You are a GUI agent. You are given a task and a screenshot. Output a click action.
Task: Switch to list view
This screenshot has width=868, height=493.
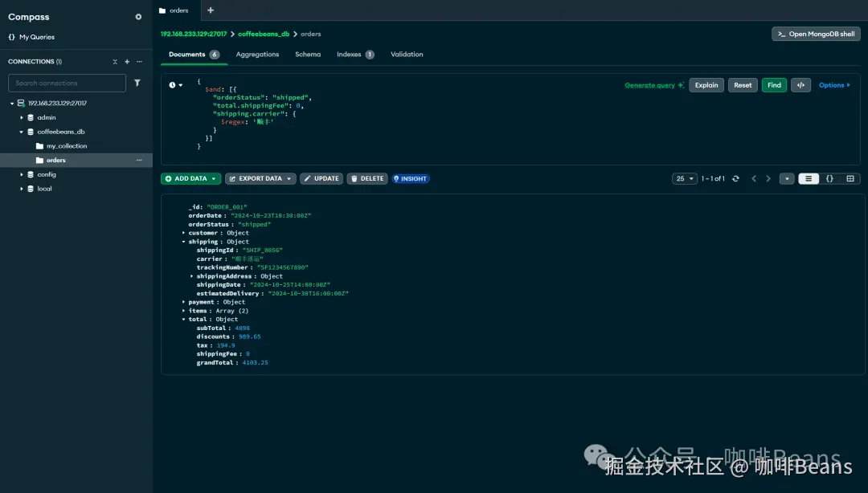(809, 179)
